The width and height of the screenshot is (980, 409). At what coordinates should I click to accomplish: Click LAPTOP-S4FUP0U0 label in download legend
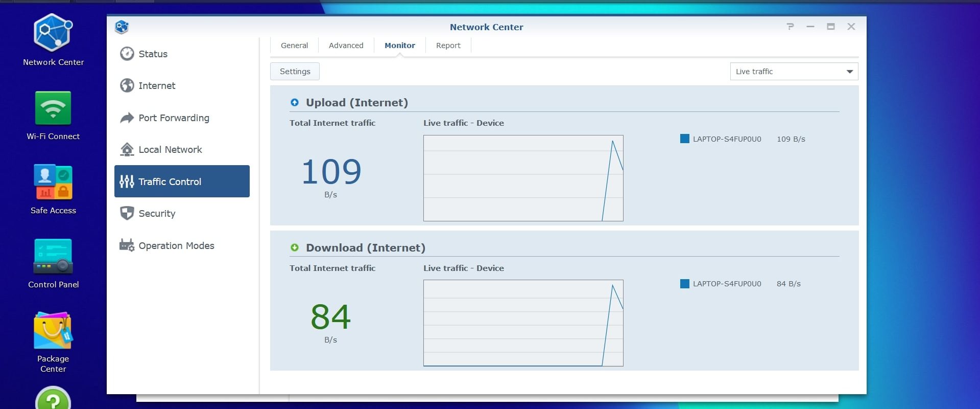(727, 284)
